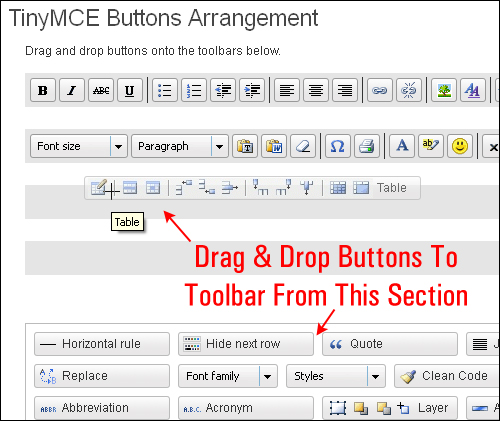Click the table row properties icon
This screenshot has height=421, width=500.
click(x=130, y=188)
